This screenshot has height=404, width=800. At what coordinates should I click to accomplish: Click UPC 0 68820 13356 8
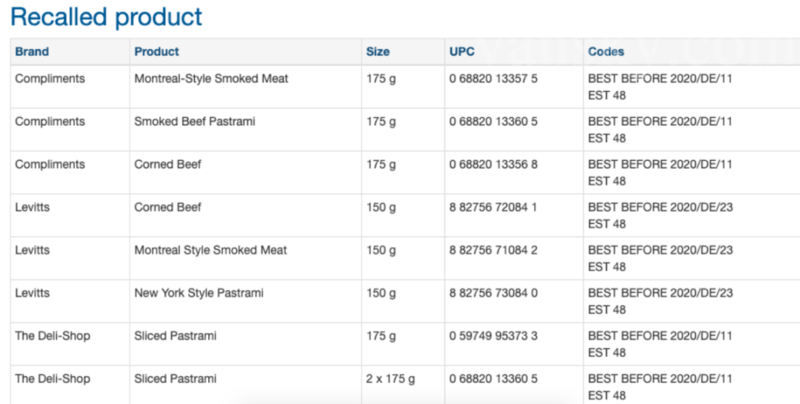click(493, 164)
